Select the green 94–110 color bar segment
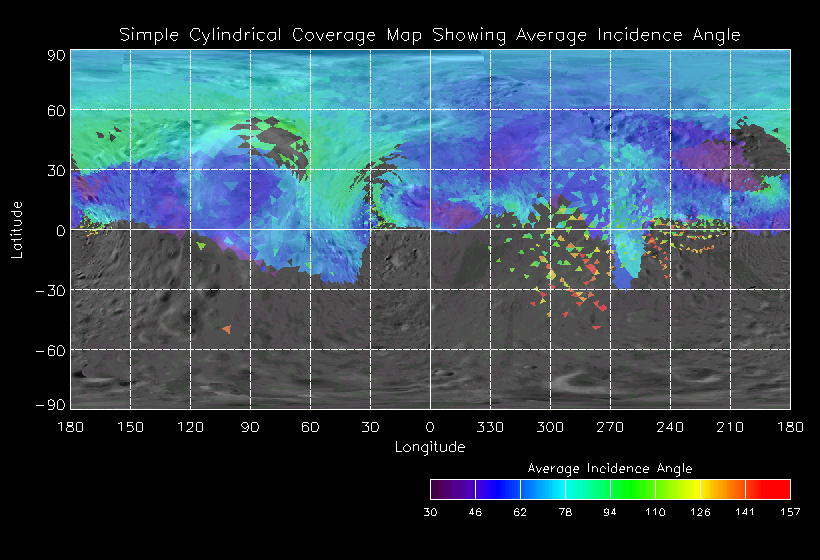The image size is (820, 560). pyautogui.click(x=633, y=489)
